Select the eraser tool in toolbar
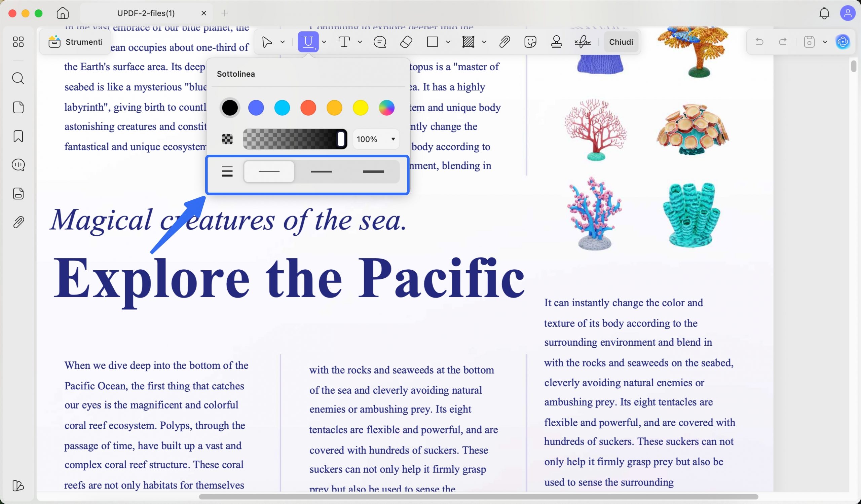 (406, 42)
